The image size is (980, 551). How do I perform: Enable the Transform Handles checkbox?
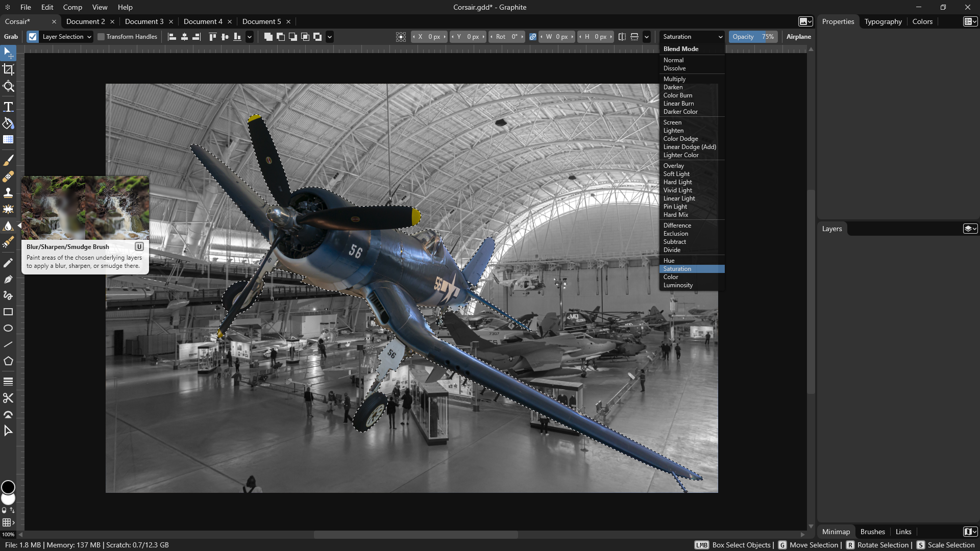click(101, 37)
